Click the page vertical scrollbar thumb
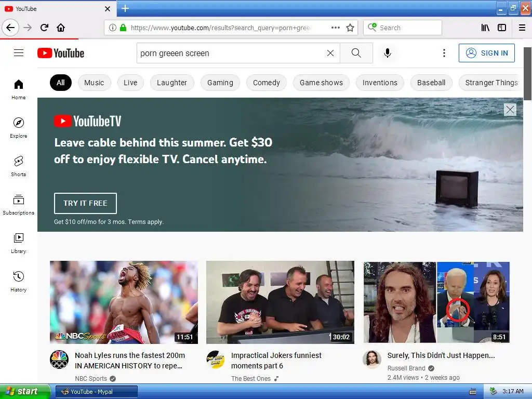 [527, 74]
